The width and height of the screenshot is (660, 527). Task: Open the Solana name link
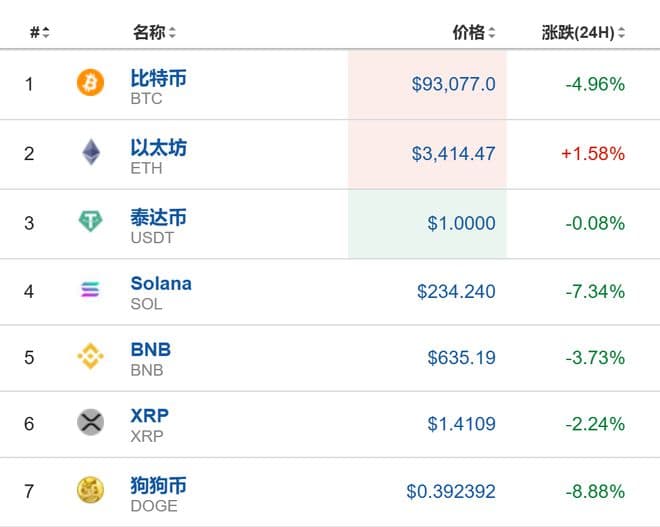tap(161, 284)
